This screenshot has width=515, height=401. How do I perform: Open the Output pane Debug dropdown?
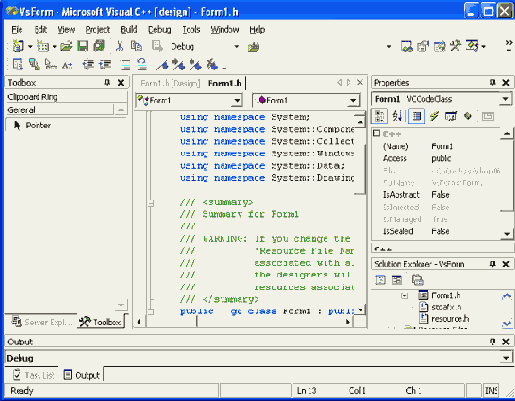(506, 358)
